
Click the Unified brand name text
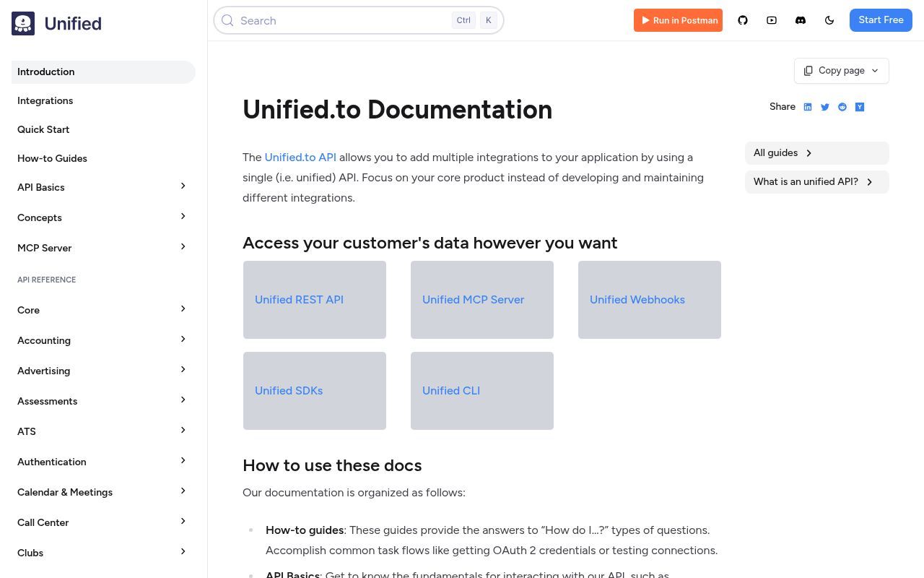click(73, 24)
